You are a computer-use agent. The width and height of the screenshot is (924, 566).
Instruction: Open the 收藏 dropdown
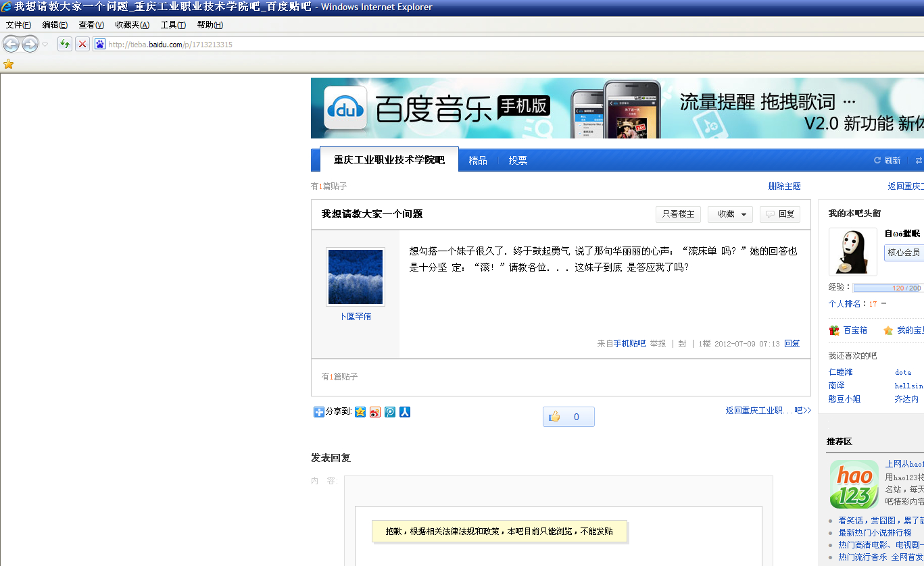[730, 214]
